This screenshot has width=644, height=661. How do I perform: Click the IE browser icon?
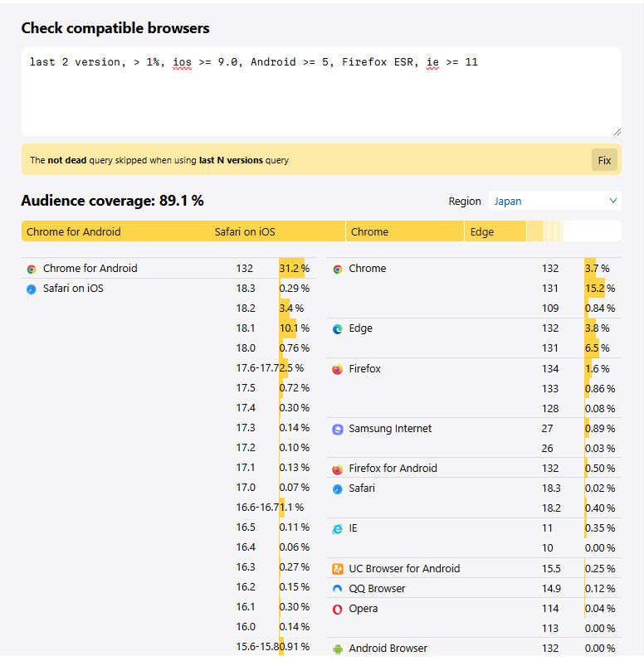tap(338, 529)
